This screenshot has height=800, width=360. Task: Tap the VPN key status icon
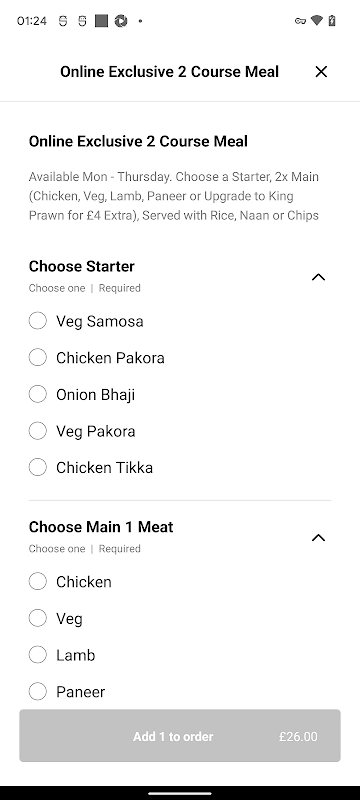tap(300, 21)
